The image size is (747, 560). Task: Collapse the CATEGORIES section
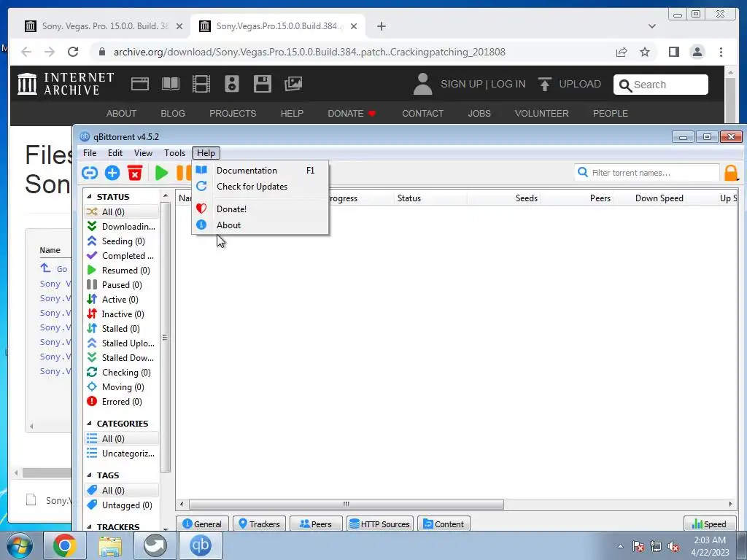tap(89, 424)
